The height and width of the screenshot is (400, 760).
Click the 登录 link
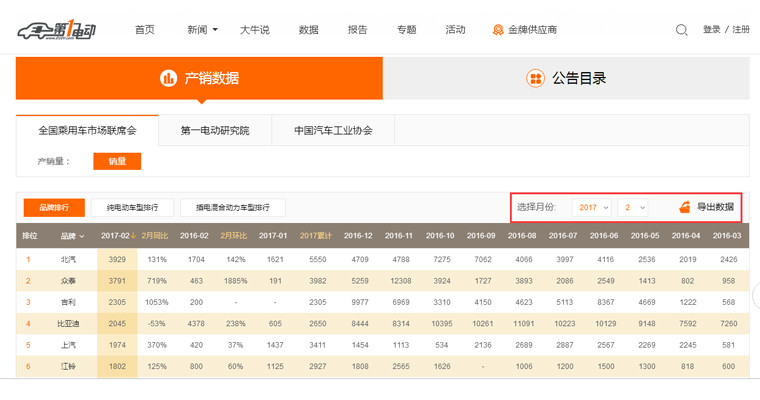pos(712,30)
